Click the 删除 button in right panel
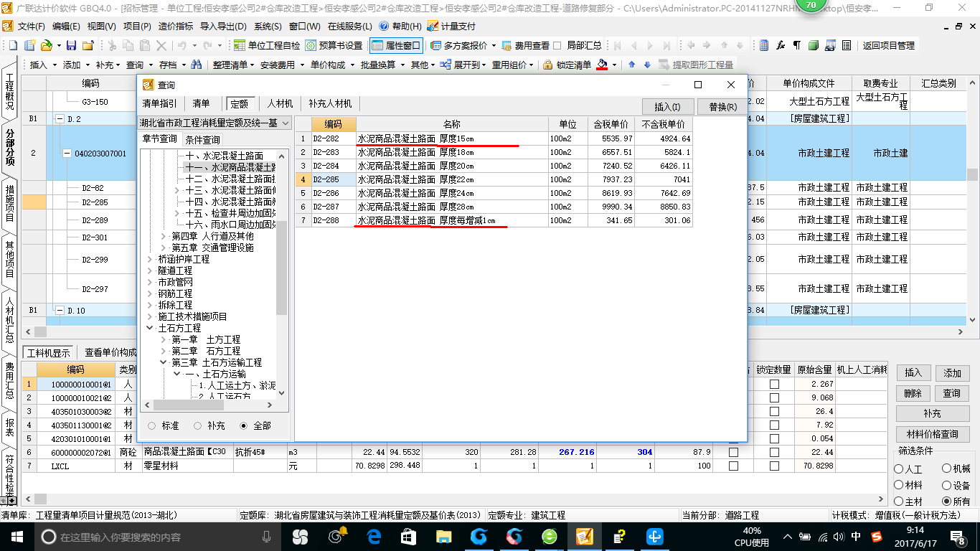Screen dimensions: 980x551 [x=913, y=393]
